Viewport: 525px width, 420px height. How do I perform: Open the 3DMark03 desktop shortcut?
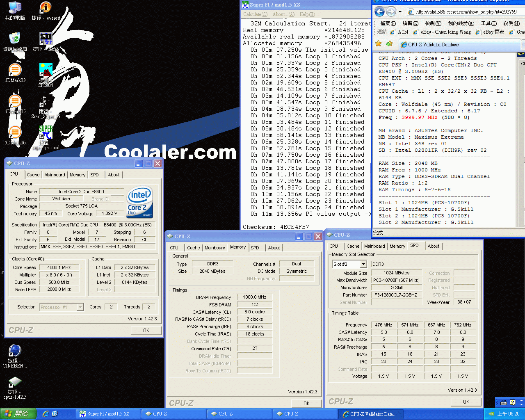[x=15, y=73]
